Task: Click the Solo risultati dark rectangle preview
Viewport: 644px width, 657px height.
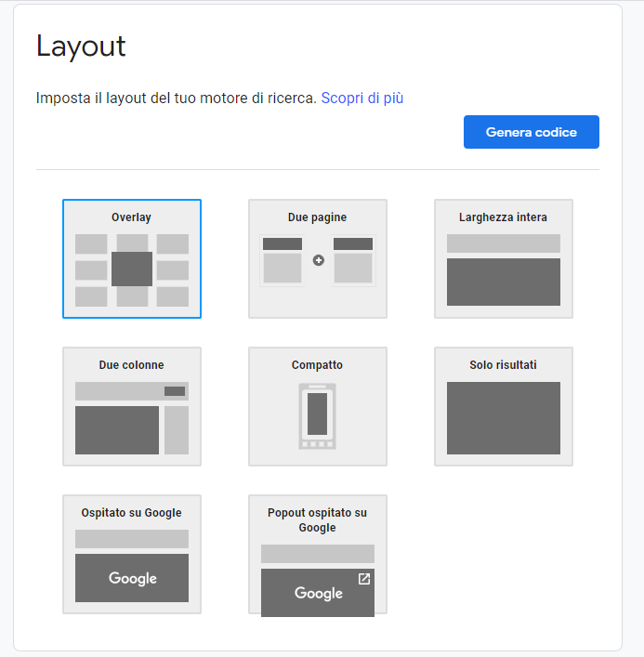Action: tap(503, 418)
